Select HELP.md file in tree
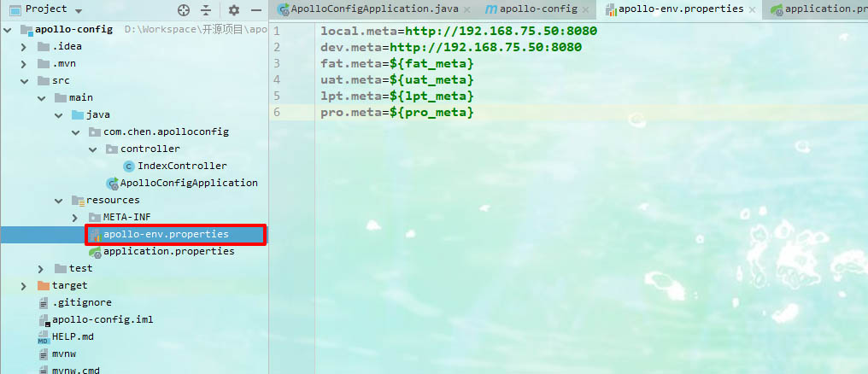This screenshot has width=868, height=374. coord(73,336)
